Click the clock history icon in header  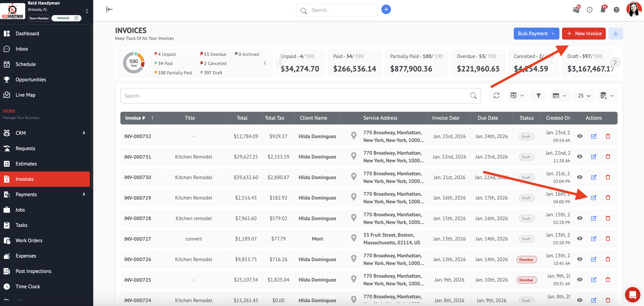click(589, 10)
